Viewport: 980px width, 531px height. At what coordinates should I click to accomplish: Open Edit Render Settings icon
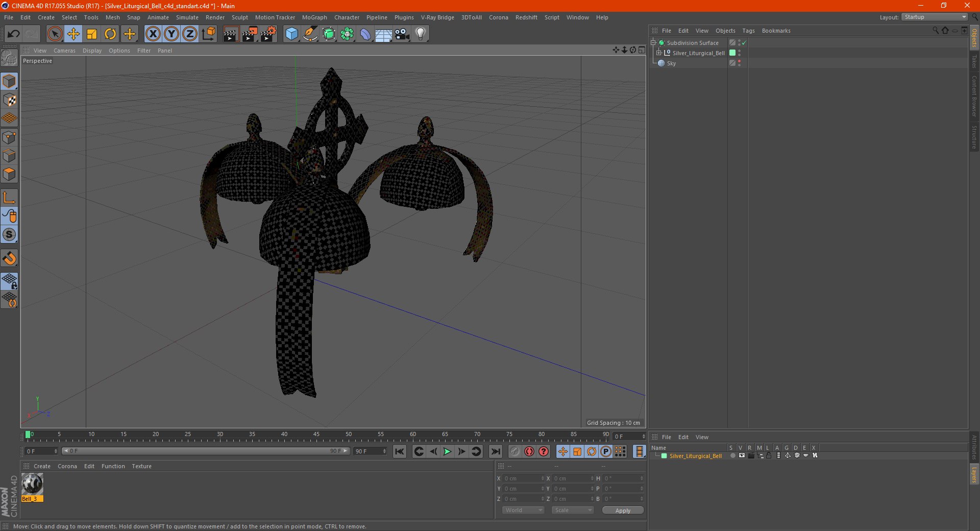click(x=268, y=34)
